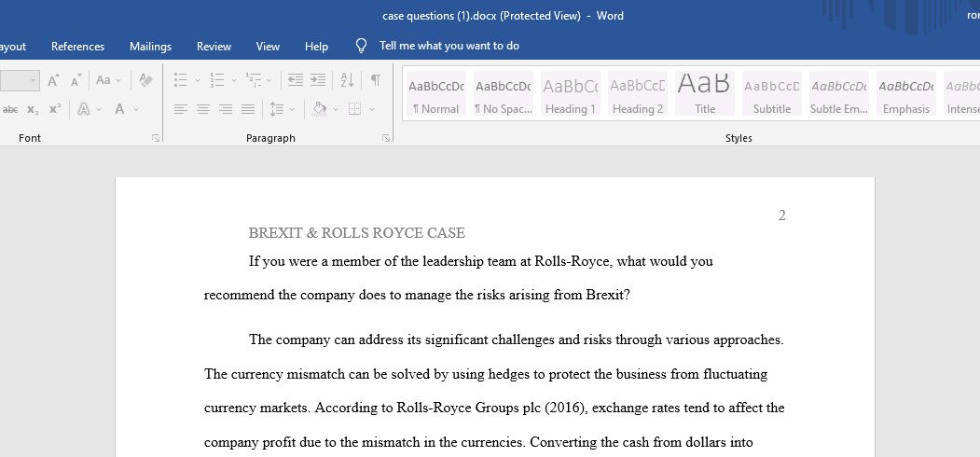The width and height of the screenshot is (980, 457).
Task: Apply the Font Color A icon
Action: point(119,109)
